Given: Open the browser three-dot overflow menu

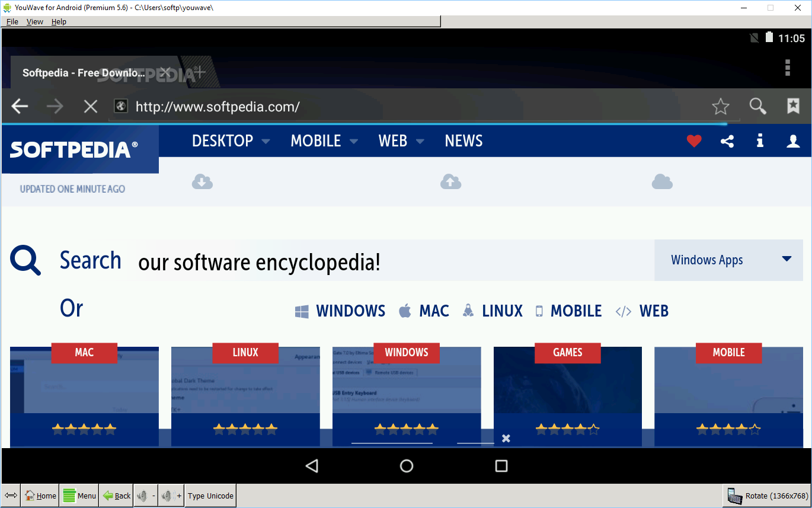Looking at the screenshot, I should click(x=788, y=68).
